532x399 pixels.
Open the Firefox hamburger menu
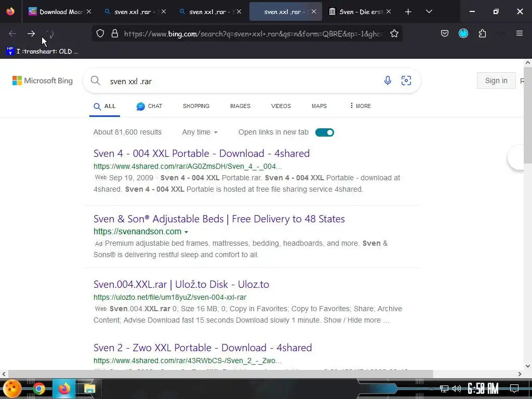519,33
